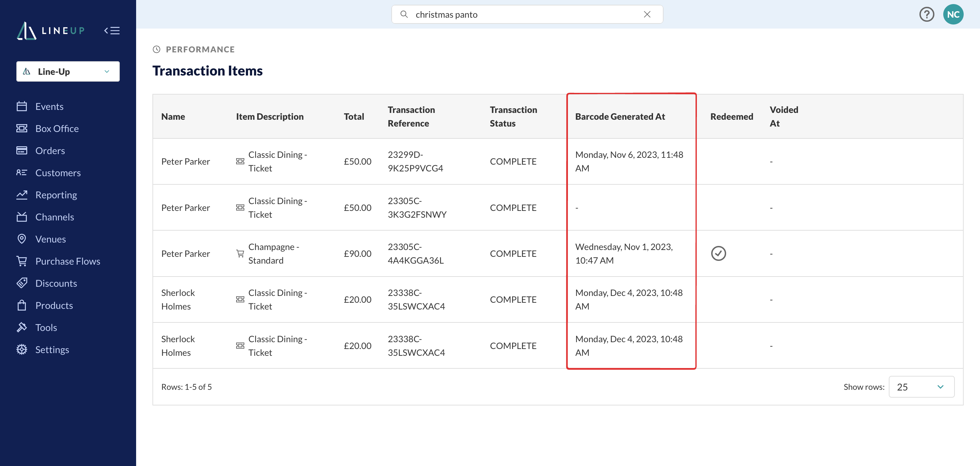Open the NC user avatar menu
Screen dimensions: 980x466
pos(953,14)
